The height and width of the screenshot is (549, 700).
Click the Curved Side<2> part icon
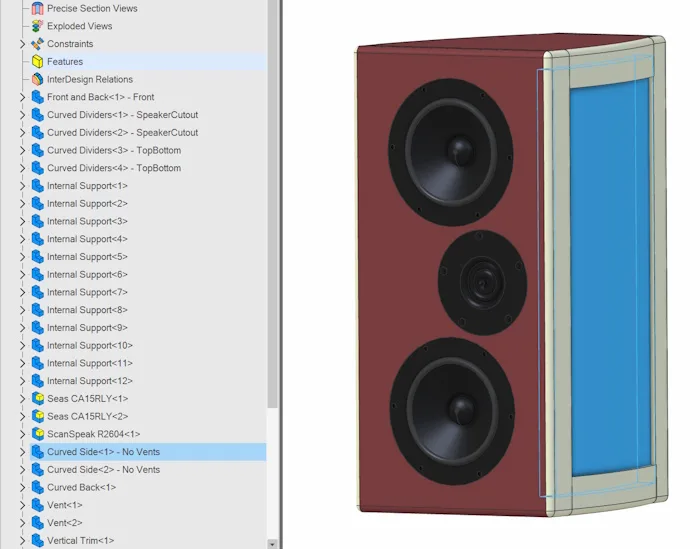pos(38,470)
